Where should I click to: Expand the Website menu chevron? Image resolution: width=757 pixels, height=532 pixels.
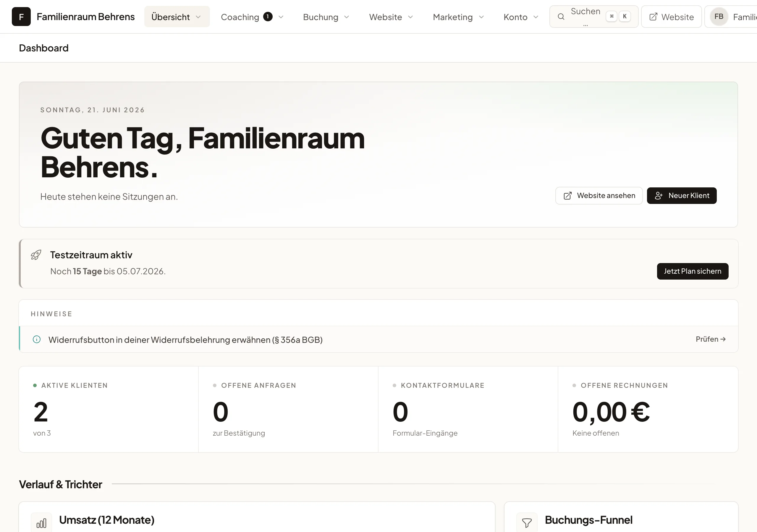(x=410, y=17)
